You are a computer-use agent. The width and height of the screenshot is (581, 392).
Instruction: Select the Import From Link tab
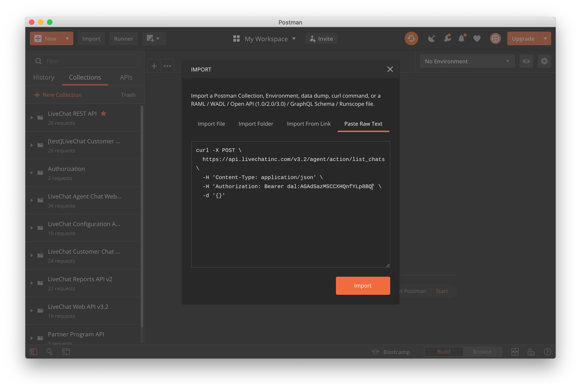pos(309,124)
